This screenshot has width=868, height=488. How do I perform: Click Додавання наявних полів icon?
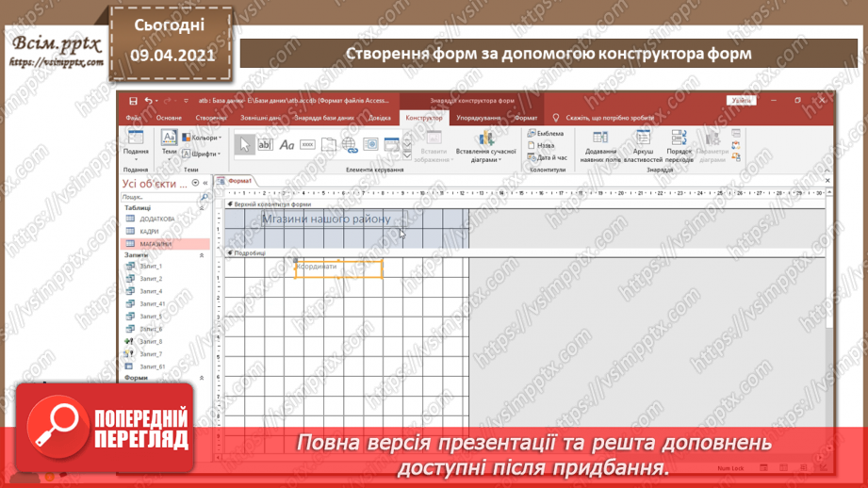click(x=599, y=146)
